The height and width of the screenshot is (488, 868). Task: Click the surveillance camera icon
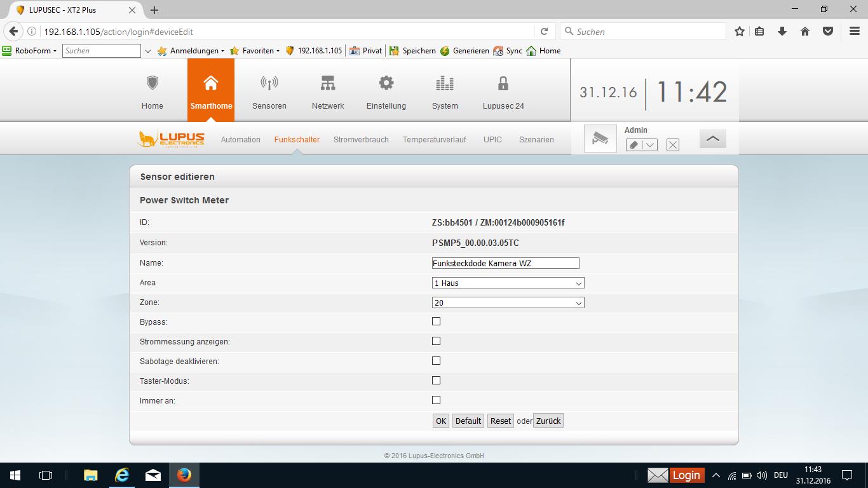[600, 139]
